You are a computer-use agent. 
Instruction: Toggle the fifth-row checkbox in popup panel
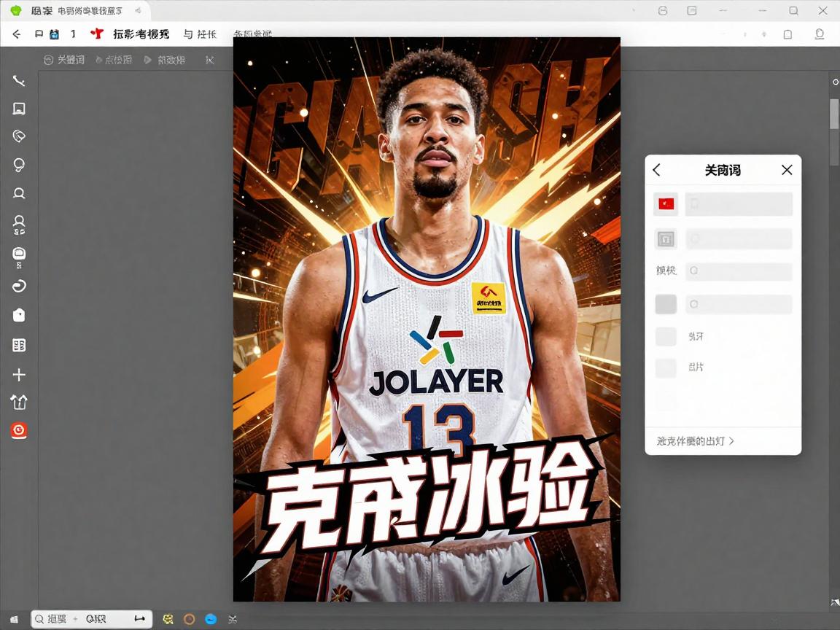[666, 336]
